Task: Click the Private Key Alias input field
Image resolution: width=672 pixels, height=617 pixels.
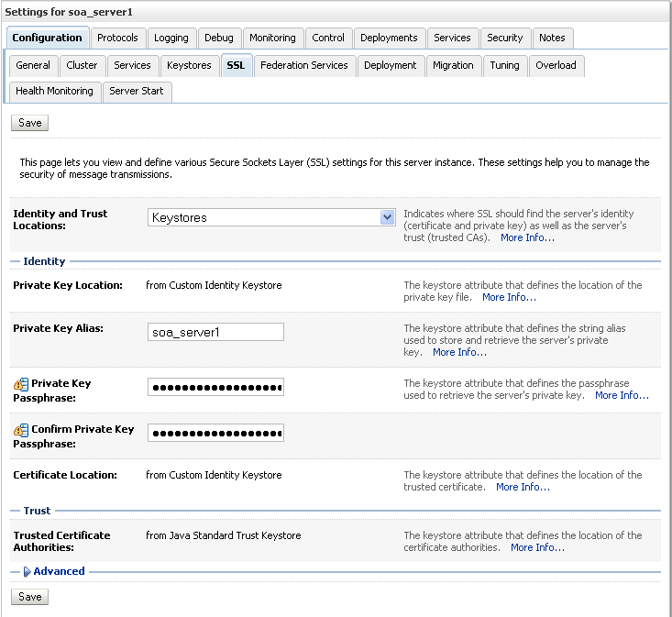Action: coord(215,332)
